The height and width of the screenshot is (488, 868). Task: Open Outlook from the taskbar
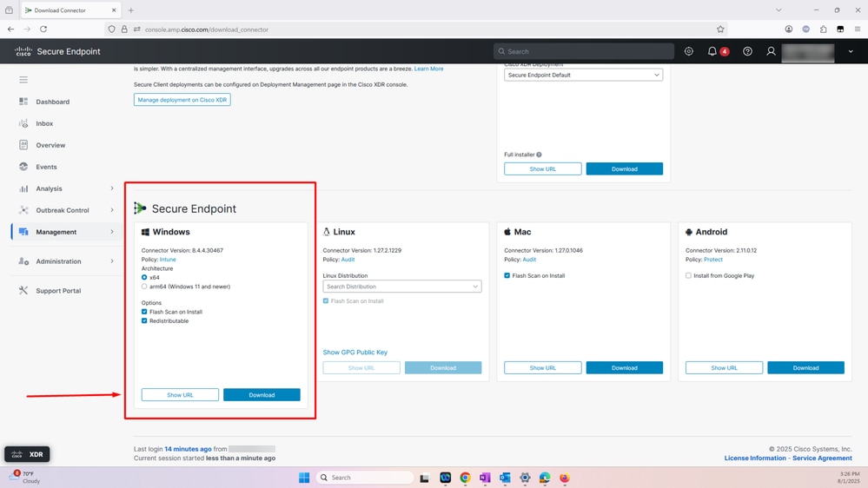pos(505,478)
